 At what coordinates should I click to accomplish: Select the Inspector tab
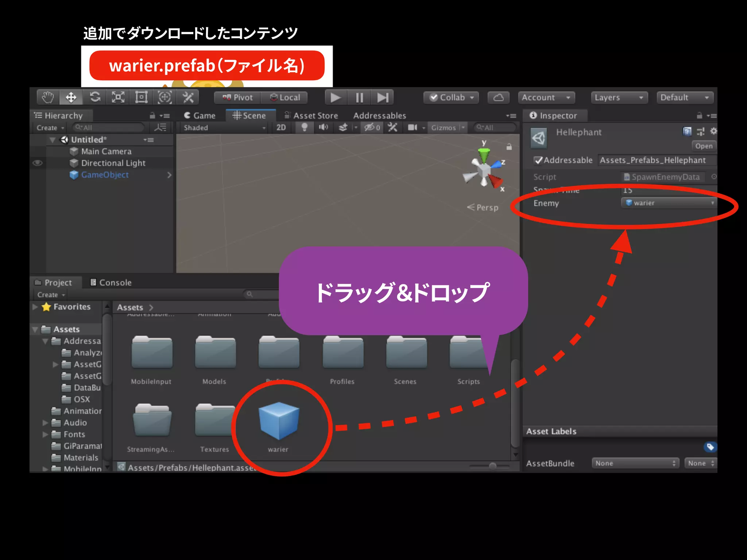(x=554, y=116)
